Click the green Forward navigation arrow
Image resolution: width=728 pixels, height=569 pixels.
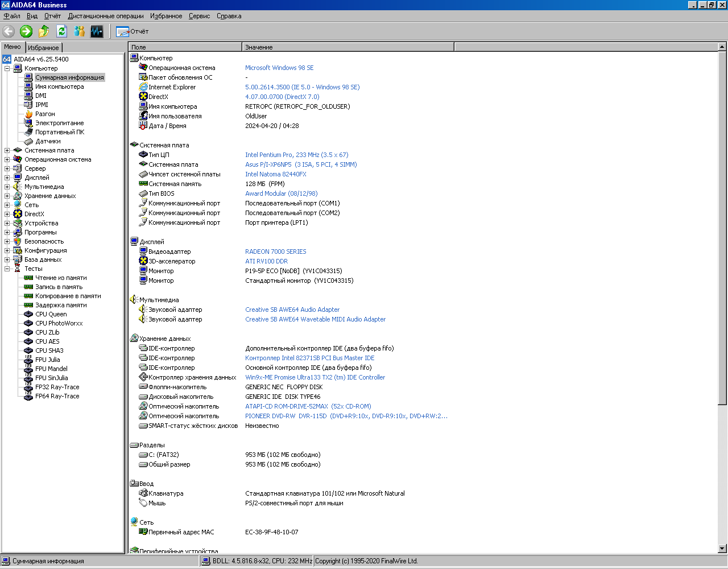[x=26, y=31]
